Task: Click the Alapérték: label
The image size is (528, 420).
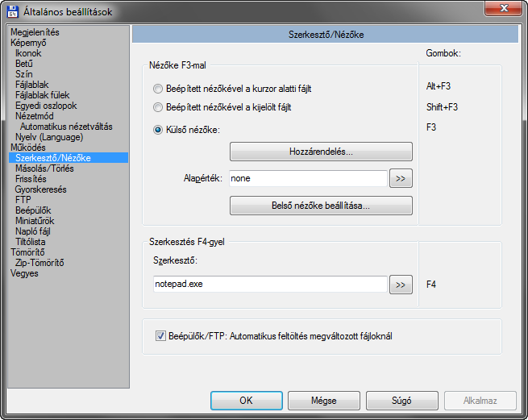Action: (x=203, y=178)
